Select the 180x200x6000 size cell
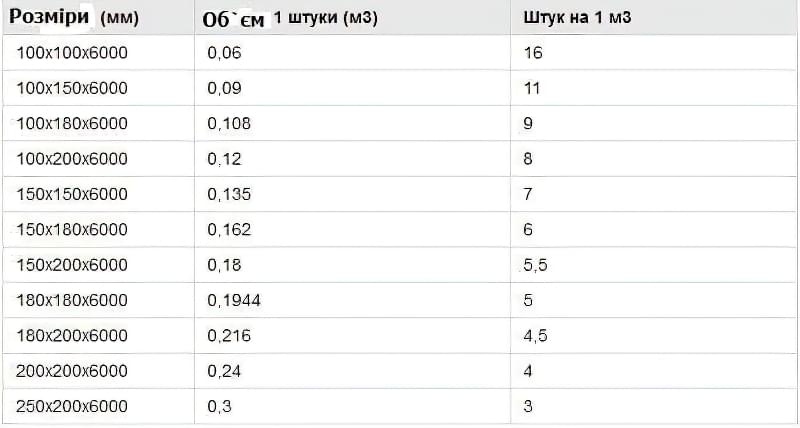Viewport: 800px width, 428px height. pos(72,336)
